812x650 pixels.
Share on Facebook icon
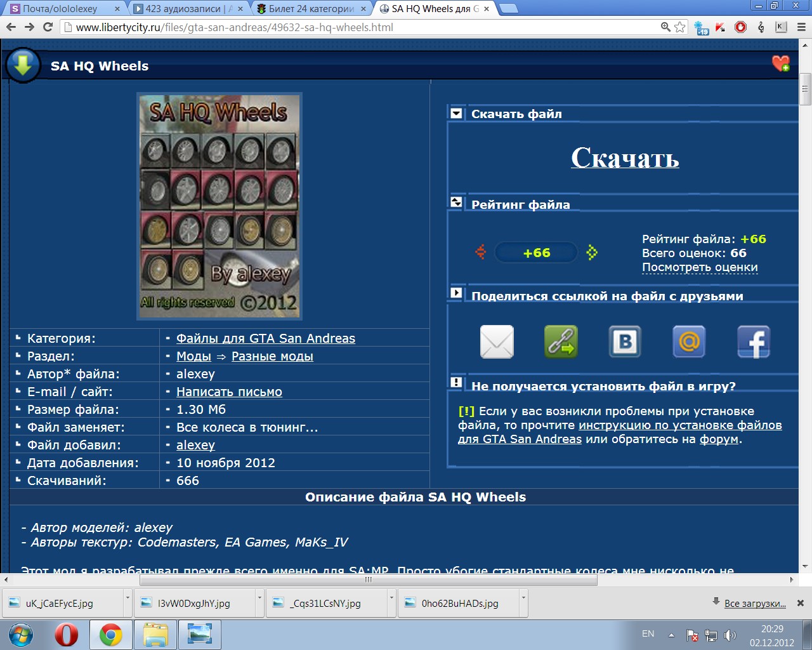click(753, 342)
